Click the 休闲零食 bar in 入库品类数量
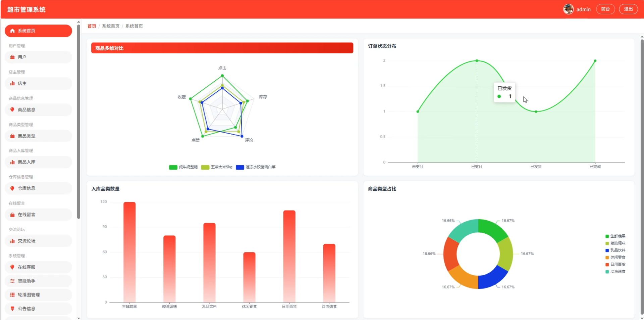This screenshot has height=320, width=644. pyautogui.click(x=249, y=277)
